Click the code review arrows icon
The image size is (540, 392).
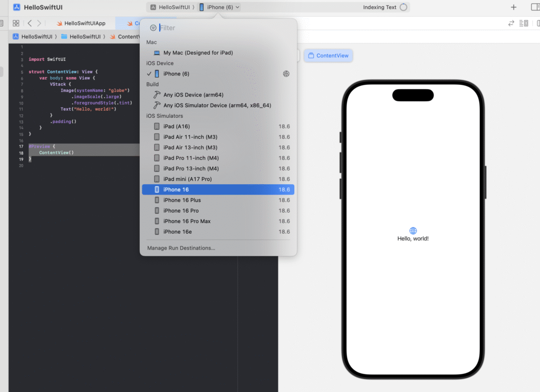pyautogui.click(x=511, y=23)
